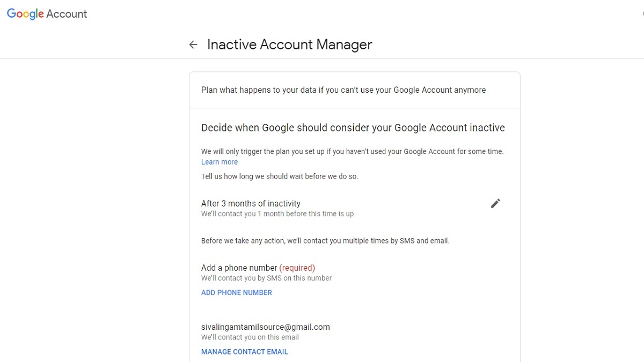Click the 'Tell us how long we should wait' text
644x362 pixels.
(x=279, y=176)
